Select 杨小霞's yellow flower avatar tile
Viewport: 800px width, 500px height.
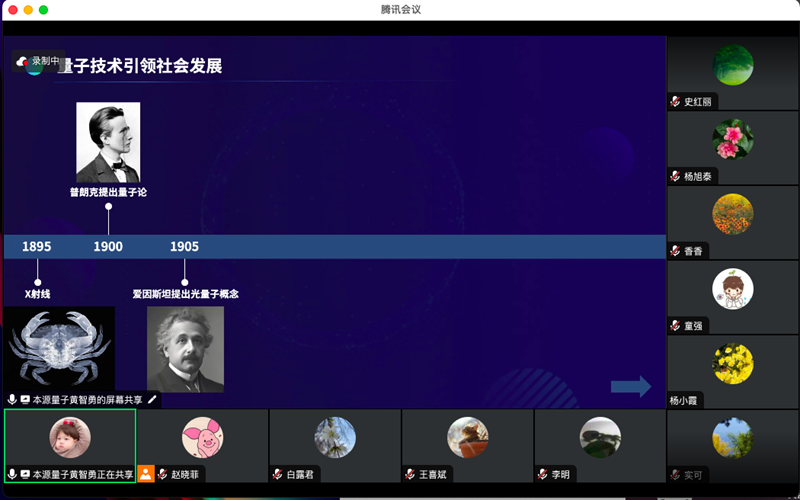click(x=732, y=363)
